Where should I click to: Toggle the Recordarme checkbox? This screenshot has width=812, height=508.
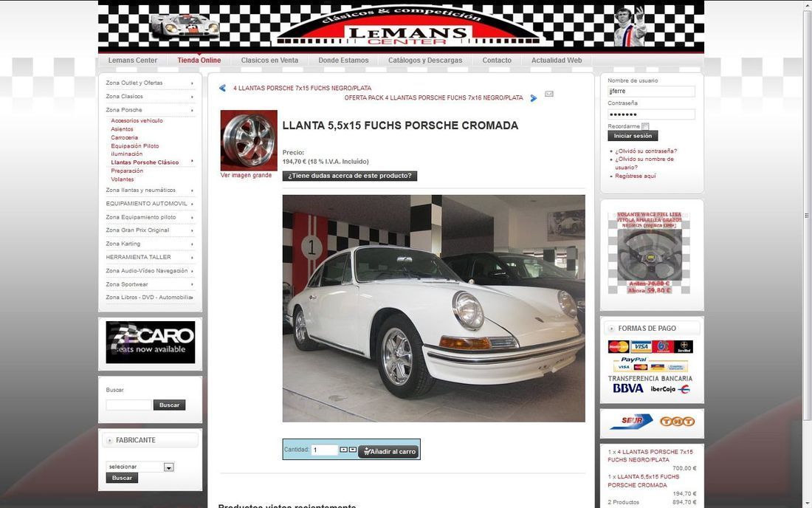pyautogui.click(x=645, y=126)
